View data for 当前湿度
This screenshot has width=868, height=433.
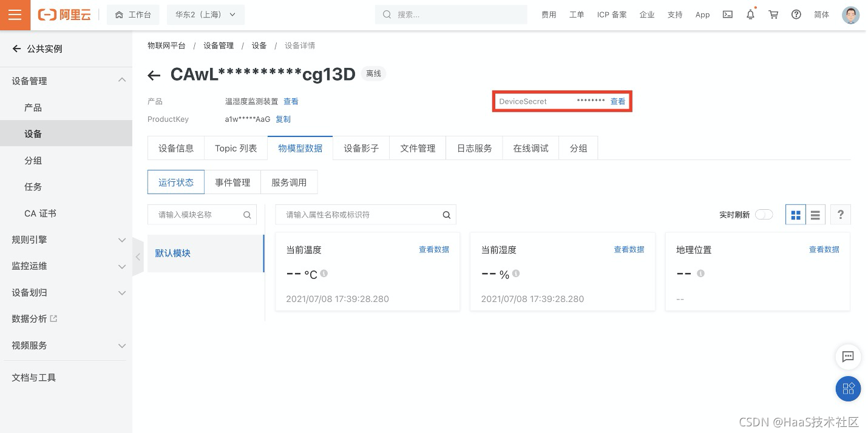629,249
